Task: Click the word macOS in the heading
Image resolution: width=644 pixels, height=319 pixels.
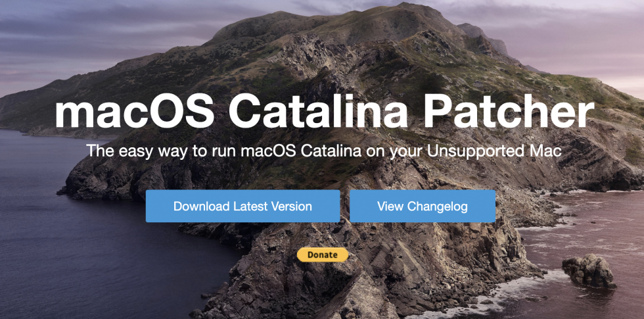Action: pyautogui.click(x=134, y=112)
